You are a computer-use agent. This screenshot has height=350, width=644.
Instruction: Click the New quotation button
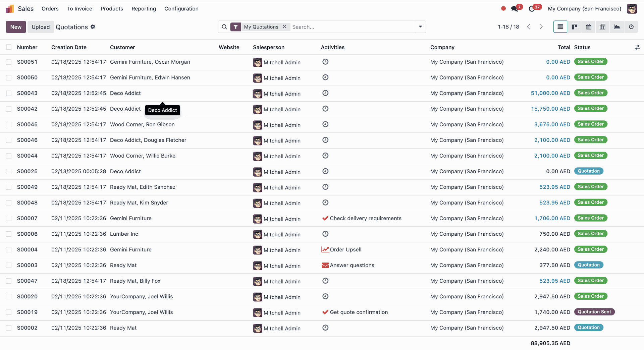pyautogui.click(x=16, y=27)
